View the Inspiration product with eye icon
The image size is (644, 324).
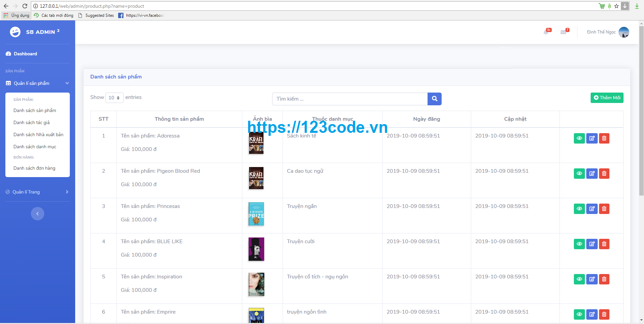pos(579,279)
